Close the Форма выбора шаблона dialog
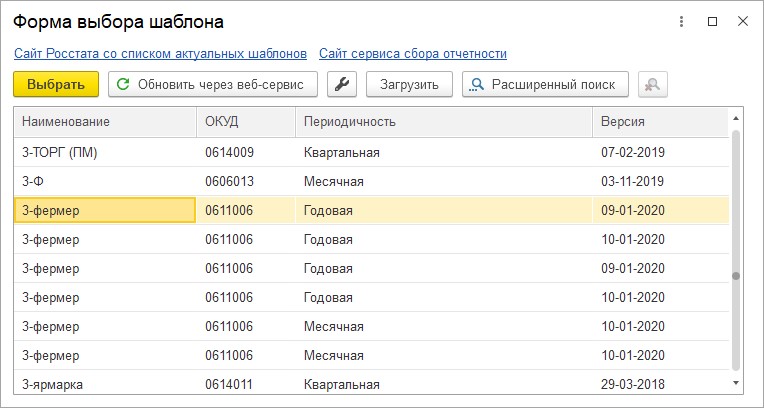The height and width of the screenshot is (408, 764). 743,21
